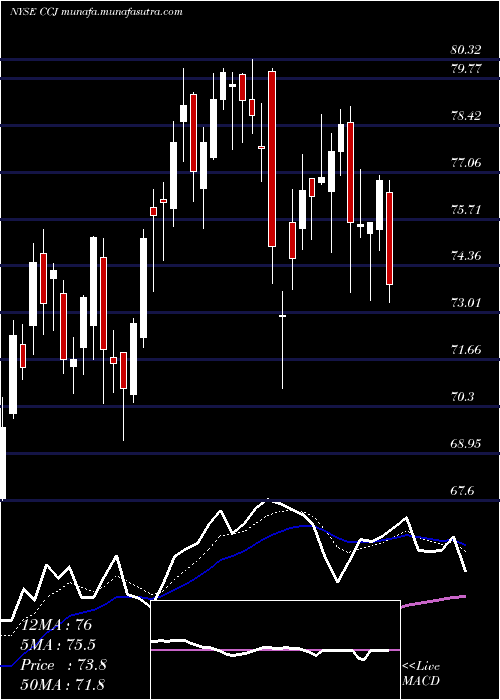Select the 70.3 price level label
This screenshot has height=700, width=500.
click(x=462, y=396)
